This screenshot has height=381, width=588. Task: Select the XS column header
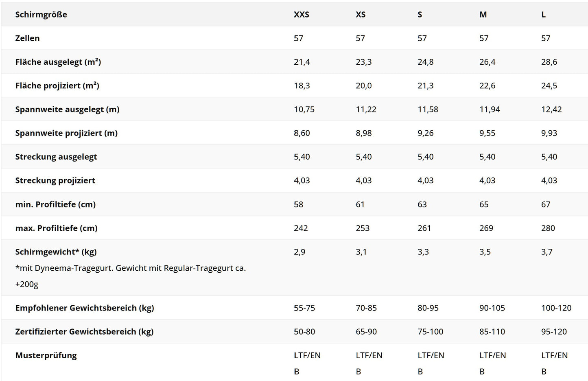pos(361,15)
